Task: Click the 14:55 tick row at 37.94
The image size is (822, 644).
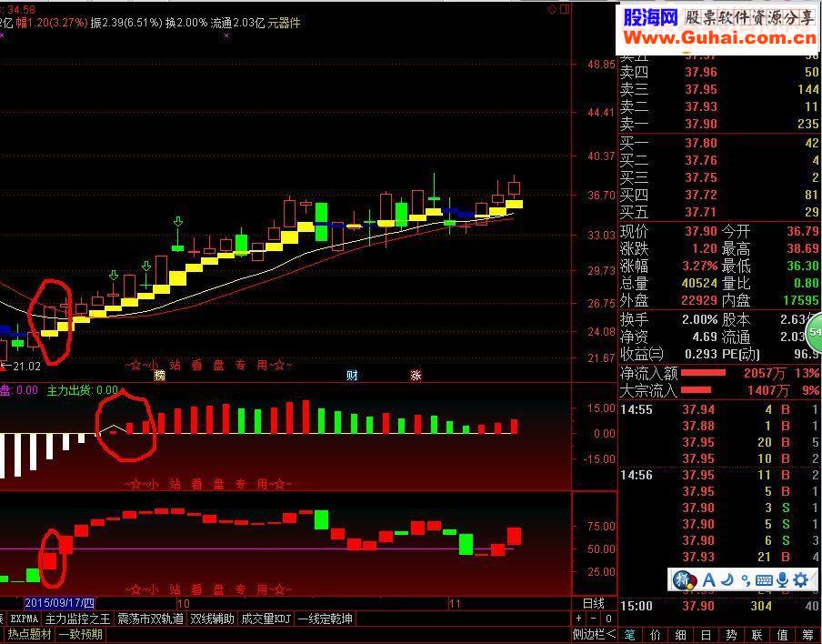Action: [x=720, y=409]
